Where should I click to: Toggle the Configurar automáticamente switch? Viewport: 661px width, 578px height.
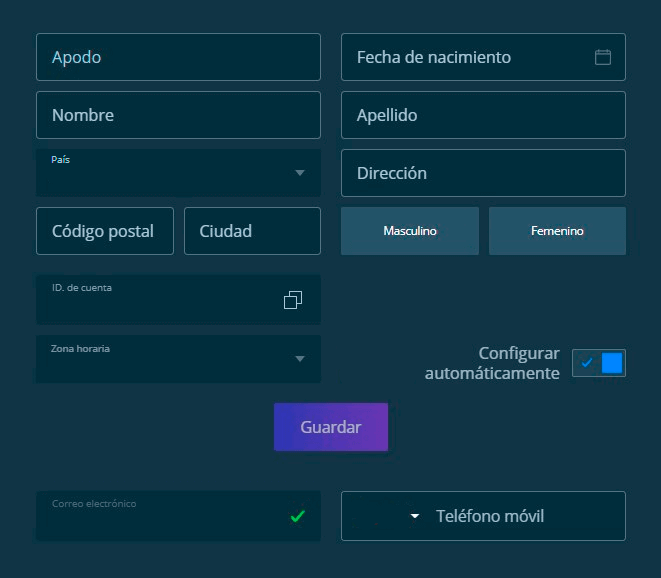coord(599,363)
